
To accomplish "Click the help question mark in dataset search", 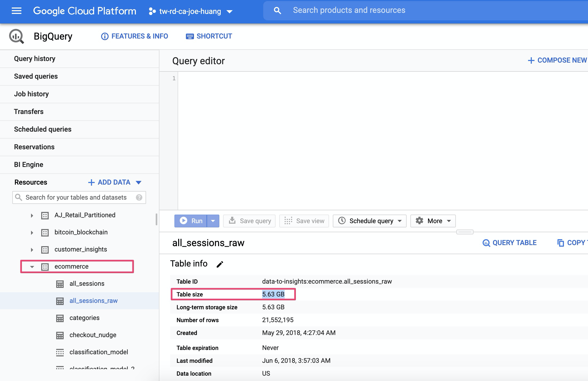I will [139, 197].
